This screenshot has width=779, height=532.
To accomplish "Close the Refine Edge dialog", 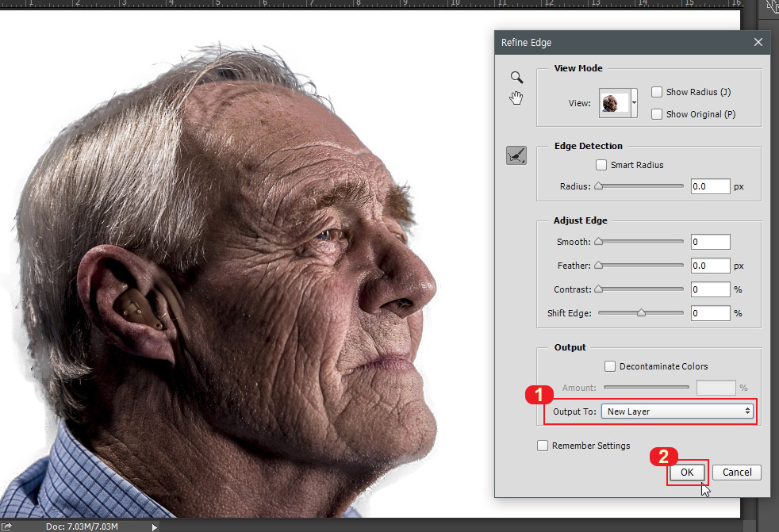I will [x=758, y=42].
